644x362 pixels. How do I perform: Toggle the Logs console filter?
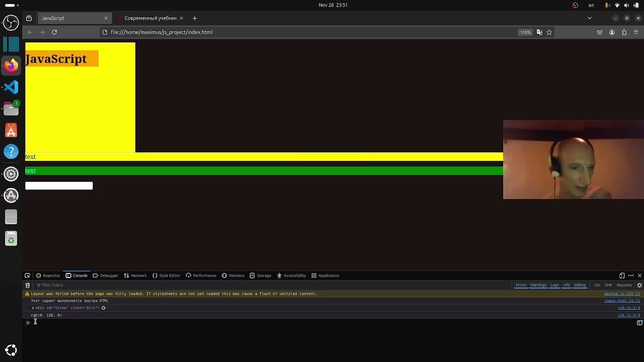554,285
